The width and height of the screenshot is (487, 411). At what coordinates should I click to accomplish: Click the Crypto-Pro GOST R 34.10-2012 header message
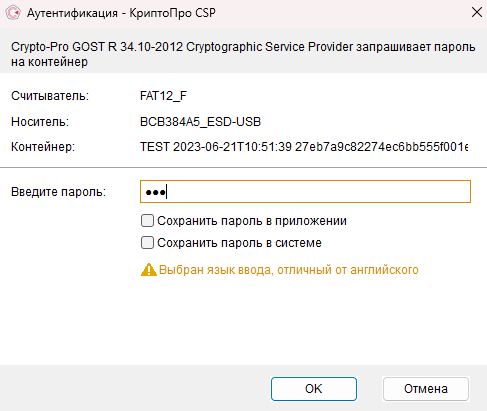click(x=243, y=54)
